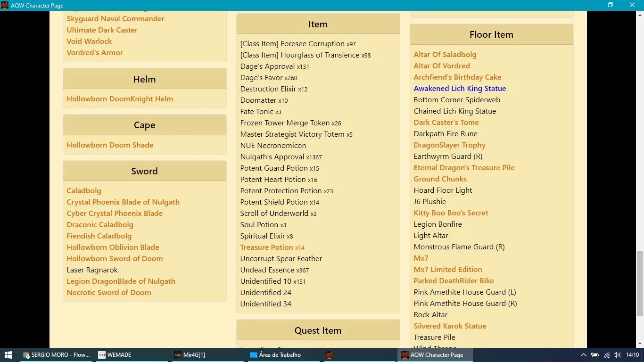This screenshot has width=644, height=362.
Task: Open Mx7 Limited Edition link
Action: (448, 270)
